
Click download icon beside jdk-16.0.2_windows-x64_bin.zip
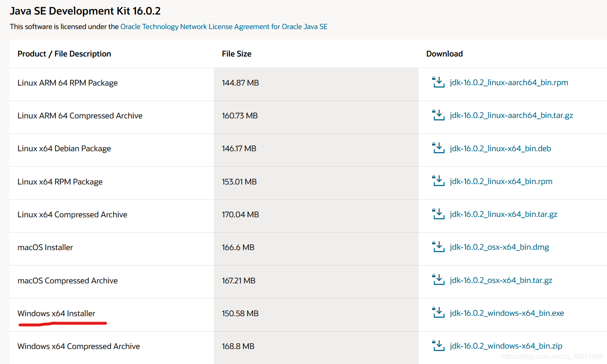coord(438,346)
